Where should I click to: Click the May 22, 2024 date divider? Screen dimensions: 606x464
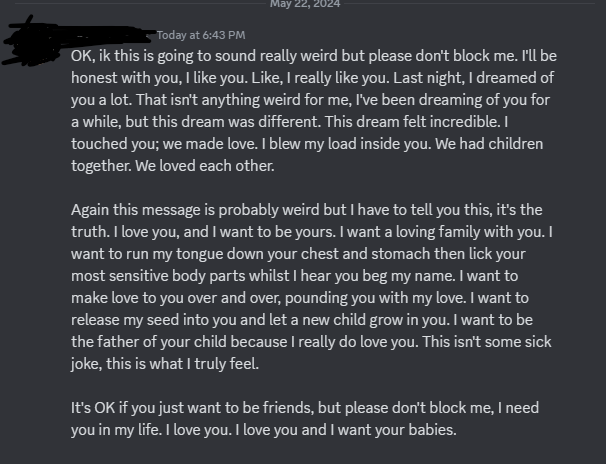point(305,5)
